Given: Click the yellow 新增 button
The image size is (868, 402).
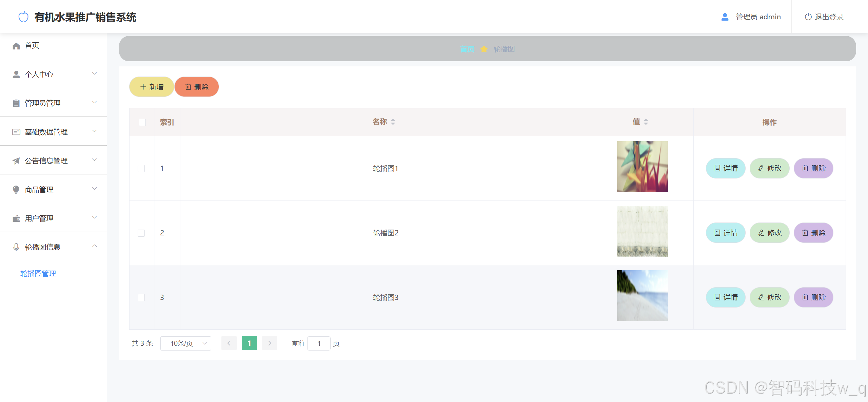Looking at the screenshot, I should pos(152,87).
